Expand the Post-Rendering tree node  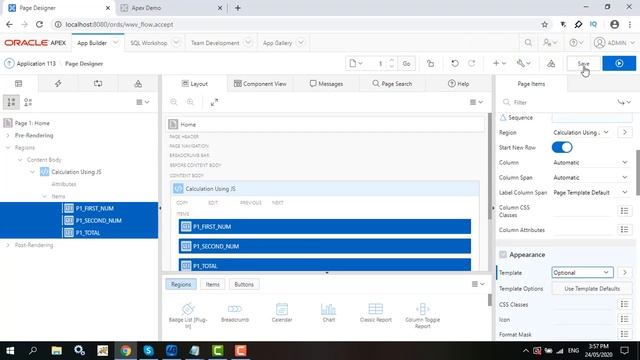pos(8,245)
